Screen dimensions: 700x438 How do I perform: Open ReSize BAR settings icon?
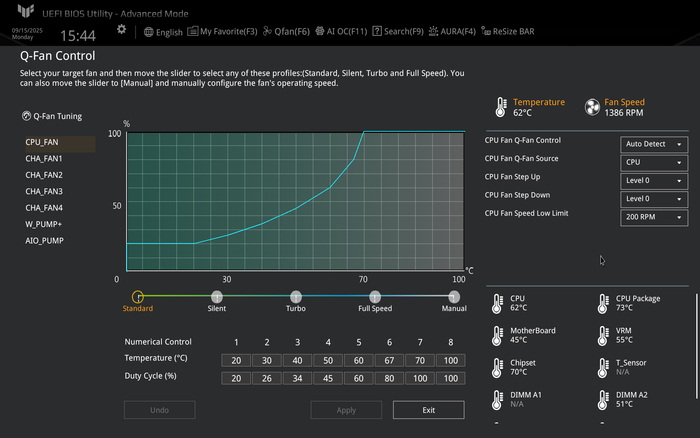485,32
